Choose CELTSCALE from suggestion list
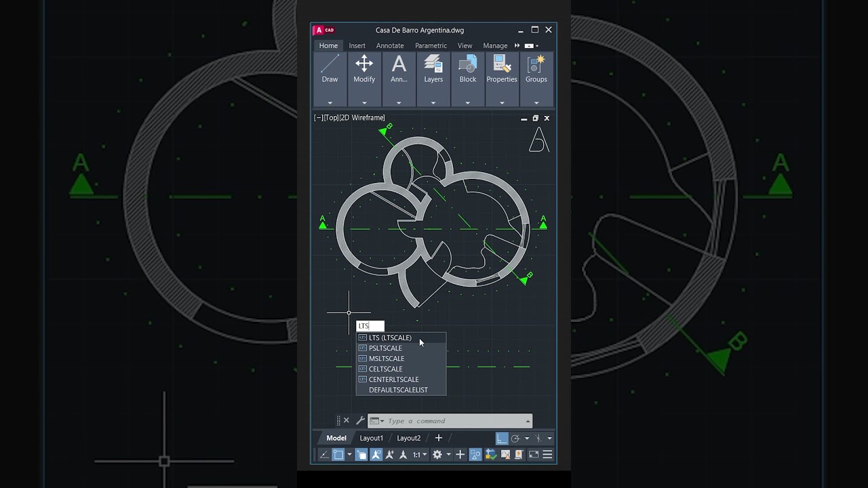 (401, 369)
